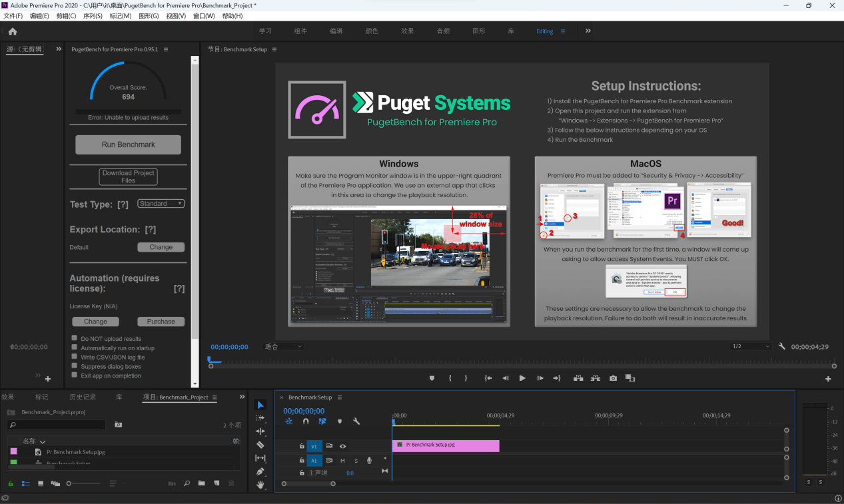This screenshot has width=844, height=504.
Task: Check Write CSV/JSON log file
Action: [75, 357]
